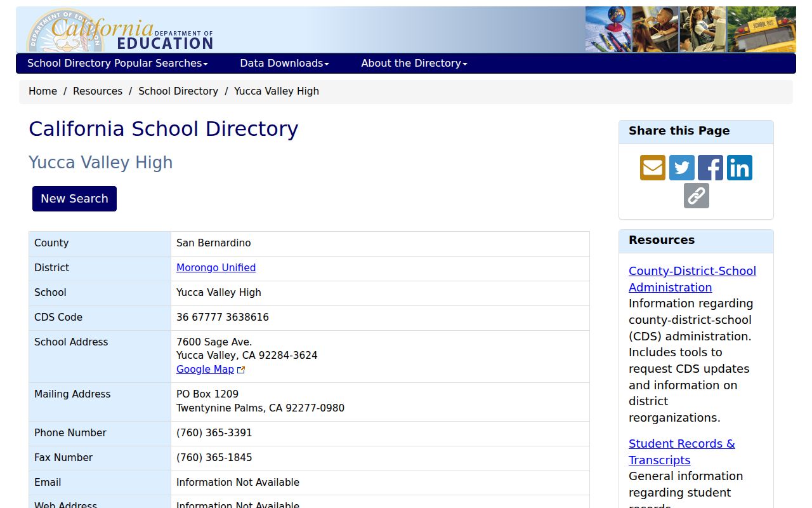The height and width of the screenshot is (508, 812).
Task: Click the Share this Page panel header
Action: point(696,132)
